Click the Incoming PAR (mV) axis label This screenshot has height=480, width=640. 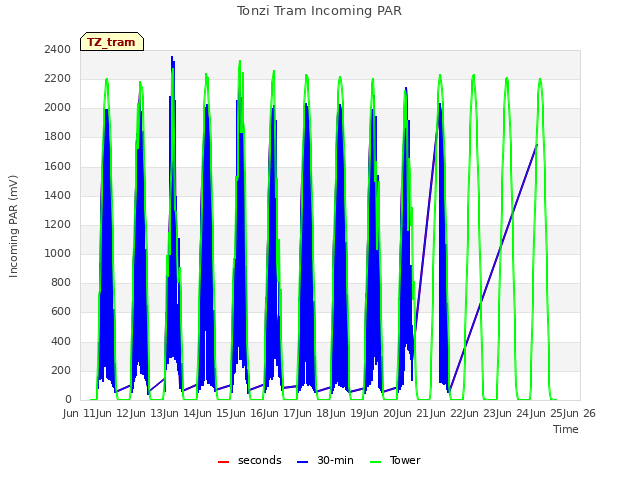[x=13, y=227]
